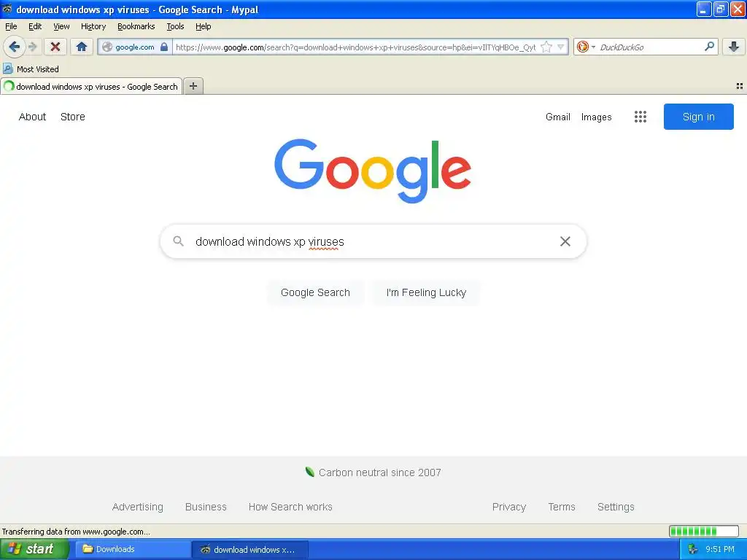Click the padlock site security icon
Screen dimensions: 747x560
[164, 47]
